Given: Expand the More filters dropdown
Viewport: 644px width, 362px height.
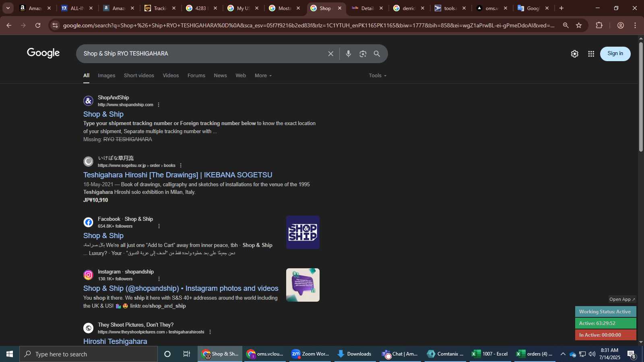Looking at the screenshot, I should (x=263, y=76).
